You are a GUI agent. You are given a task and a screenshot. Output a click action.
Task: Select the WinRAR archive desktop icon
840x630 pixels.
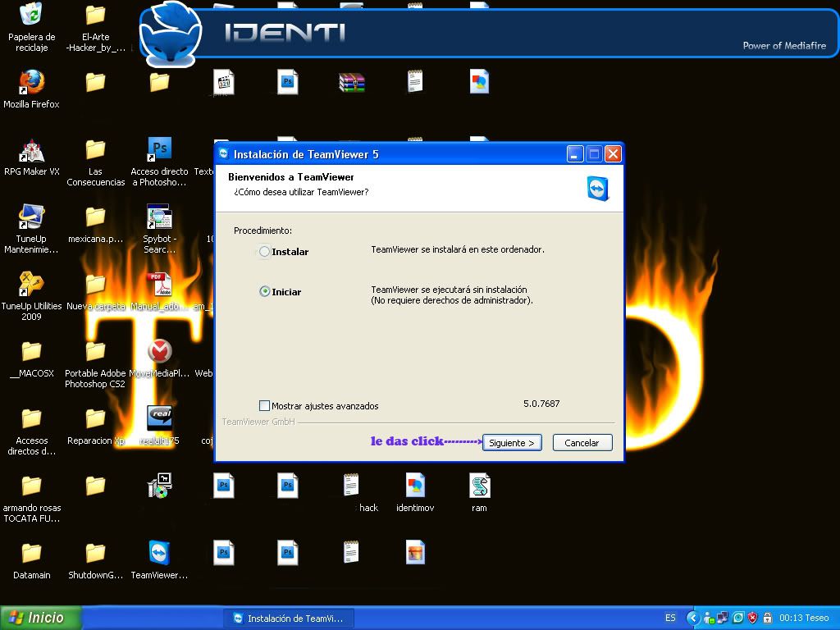[351, 83]
